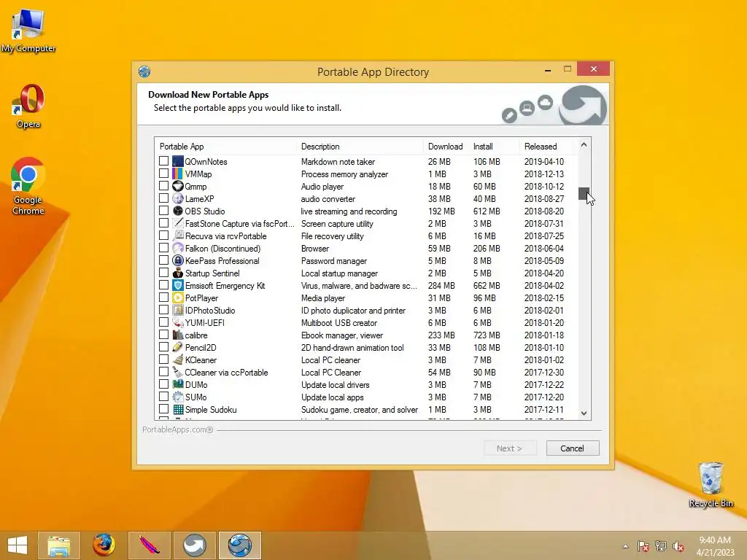
Task: Click the KCleaner broom icon
Action: pos(178,359)
